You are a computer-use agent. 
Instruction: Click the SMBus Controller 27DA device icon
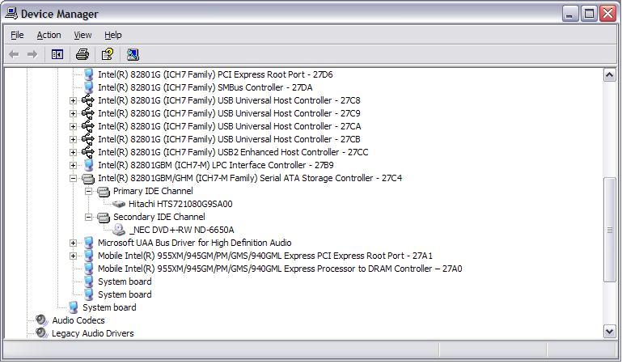pyautogui.click(x=88, y=87)
